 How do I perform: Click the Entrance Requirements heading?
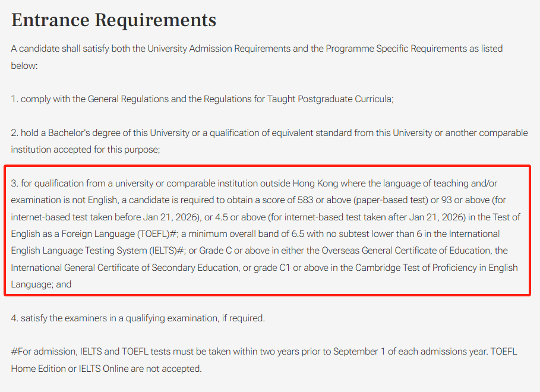pyautogui.click(x=113, y=20)
